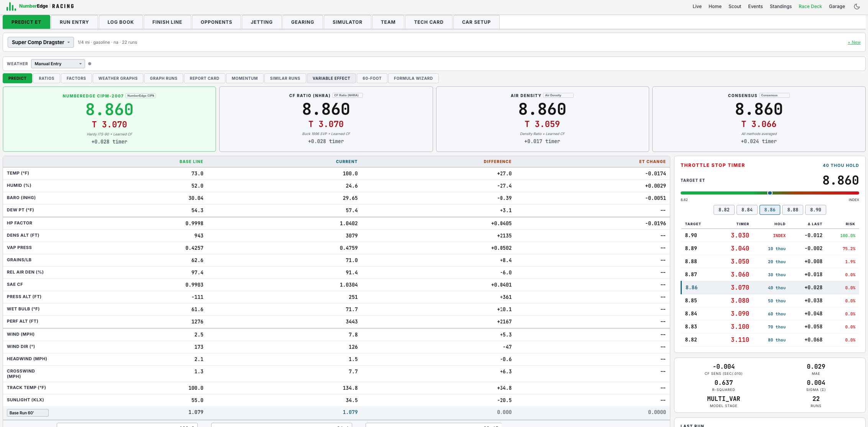Switch to the Jetting tab
The image size is (868, 427).
tap(261, 22)
